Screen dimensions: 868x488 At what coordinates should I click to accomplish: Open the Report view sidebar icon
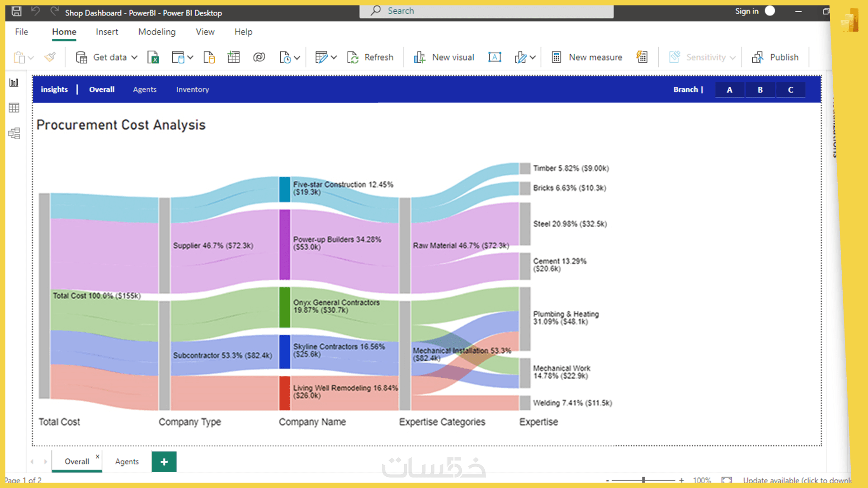click(14, 83)
